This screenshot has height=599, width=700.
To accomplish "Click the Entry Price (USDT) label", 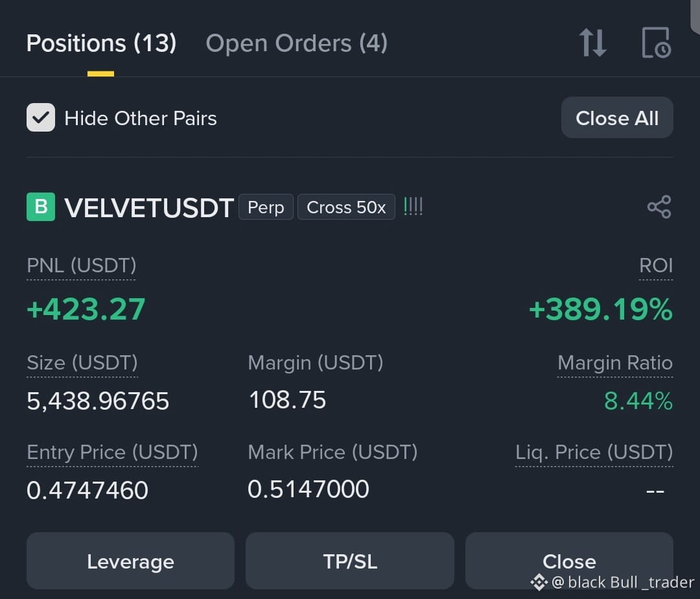I will (x=112, y=452).
